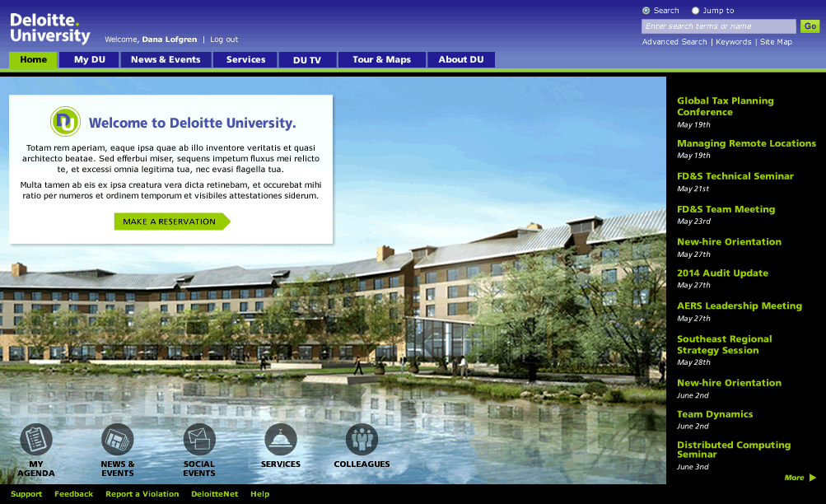826x504 pixels.
Task: Open the Help footer link
Action: tap(259, 494)
